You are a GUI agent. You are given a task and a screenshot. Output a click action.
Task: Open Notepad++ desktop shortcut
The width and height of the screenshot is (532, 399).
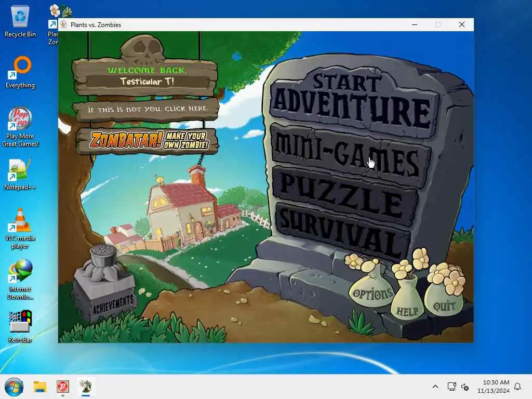click(x=20, y=174)
